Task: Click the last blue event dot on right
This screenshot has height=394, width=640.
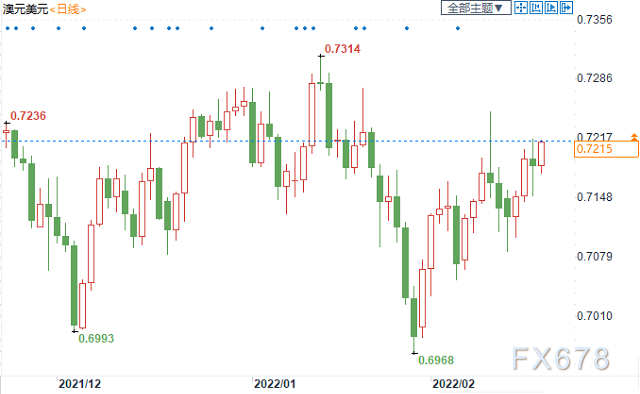Action: [x=458, y=28]
